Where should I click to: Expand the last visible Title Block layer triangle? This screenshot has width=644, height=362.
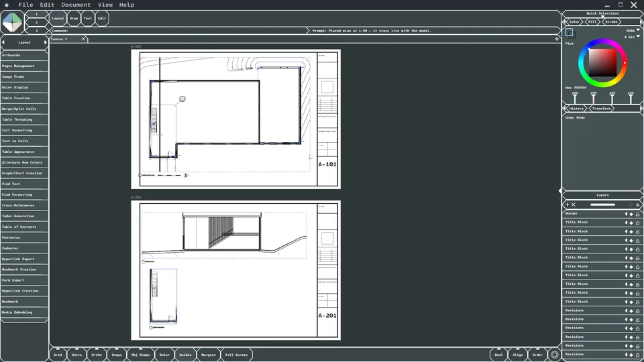click(627, 302)
